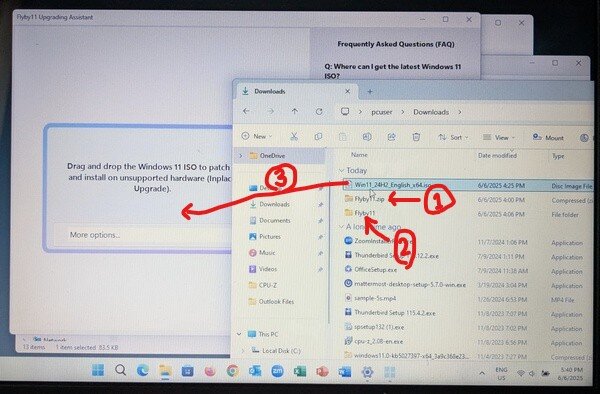Open the View dropdown menu
Screen dimensions: 600x394
click(x=499, y=137)
